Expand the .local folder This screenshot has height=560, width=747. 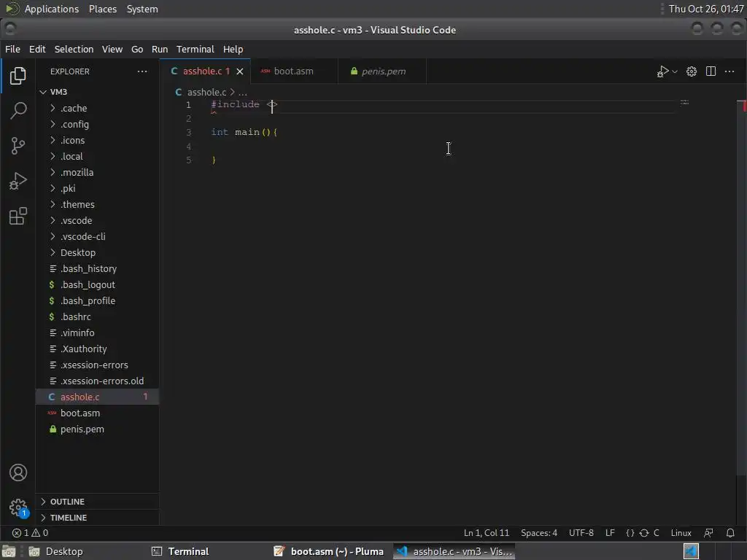click(97, 156)
